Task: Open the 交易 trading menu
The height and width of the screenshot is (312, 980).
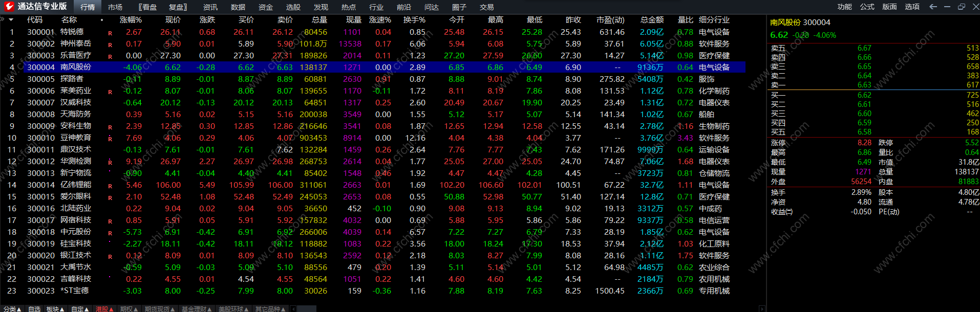Action: [487, 7]
